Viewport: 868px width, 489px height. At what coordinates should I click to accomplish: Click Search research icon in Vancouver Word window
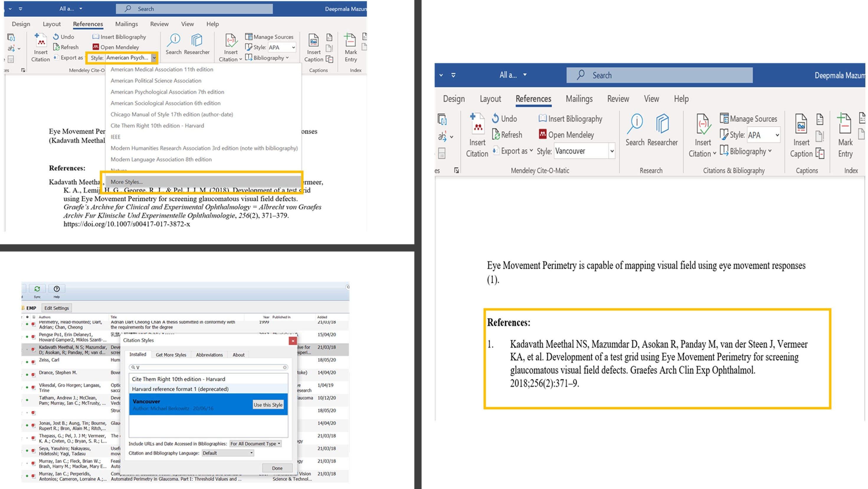[635, 124]
